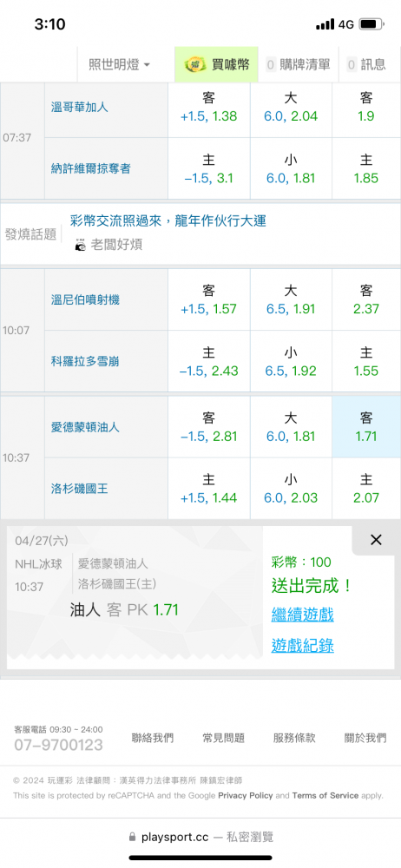Open the 照世明燈 user dropdown
401x868 pixels.
[120, 64]
